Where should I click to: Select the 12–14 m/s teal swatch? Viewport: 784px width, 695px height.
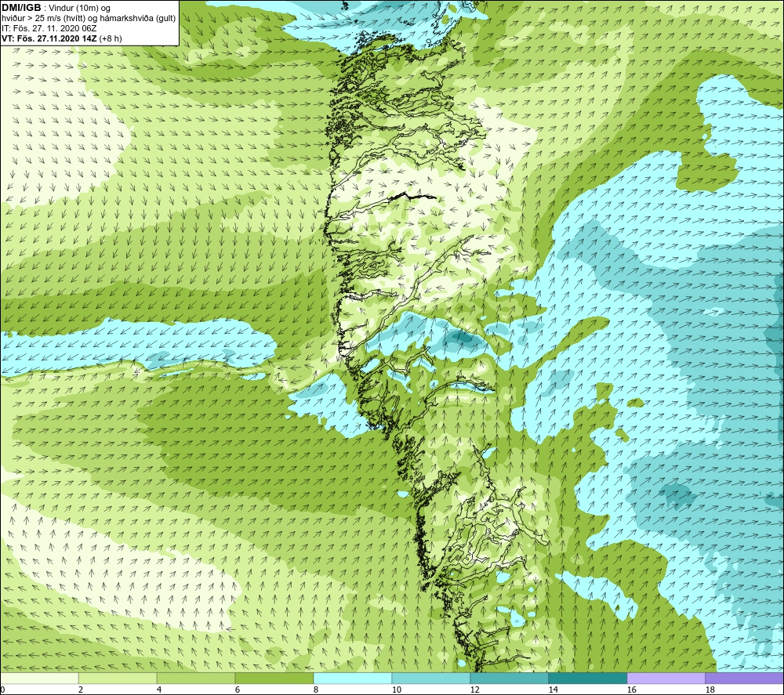click(x=509, y=678)
